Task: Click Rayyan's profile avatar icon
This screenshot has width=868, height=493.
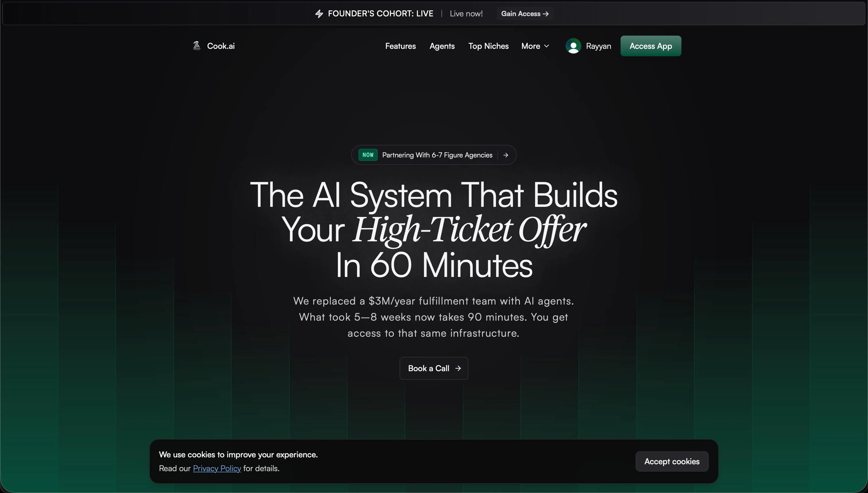Action: 573,46
